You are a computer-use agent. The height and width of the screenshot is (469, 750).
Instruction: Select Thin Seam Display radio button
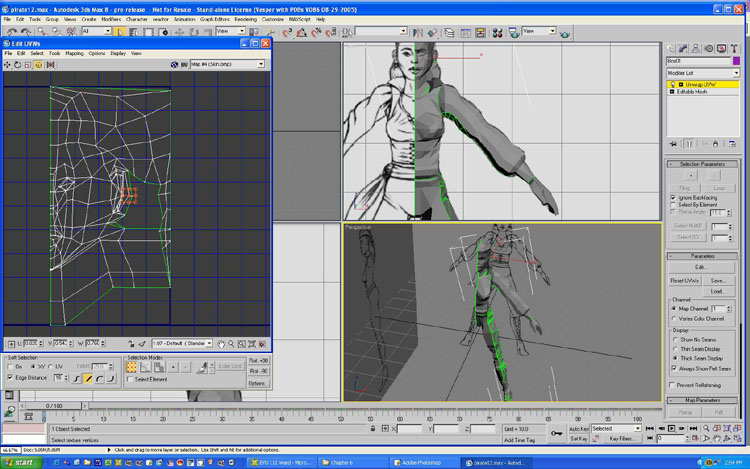tap(673, 349)
